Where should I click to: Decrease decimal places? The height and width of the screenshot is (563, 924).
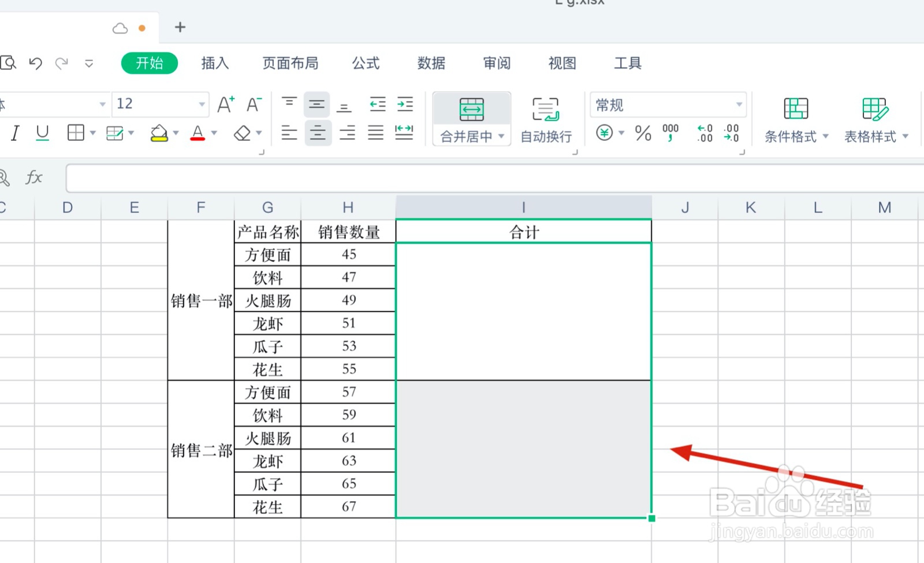[x=732, y=133]
